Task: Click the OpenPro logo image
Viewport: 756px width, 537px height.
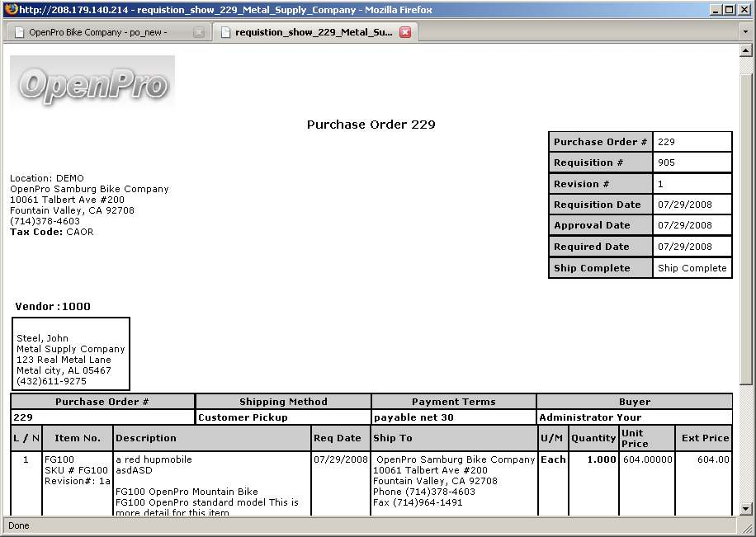Action: click(92, 82)
